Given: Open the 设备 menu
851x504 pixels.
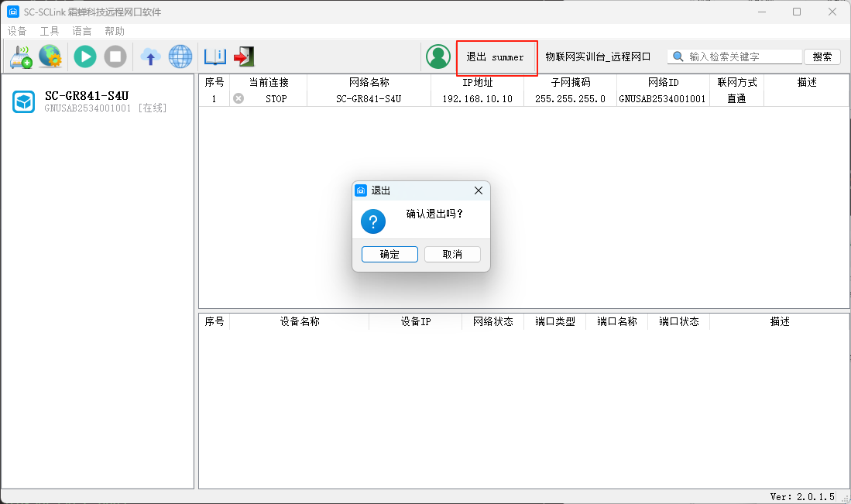Looking at the screenshot, I should [17, 31].
